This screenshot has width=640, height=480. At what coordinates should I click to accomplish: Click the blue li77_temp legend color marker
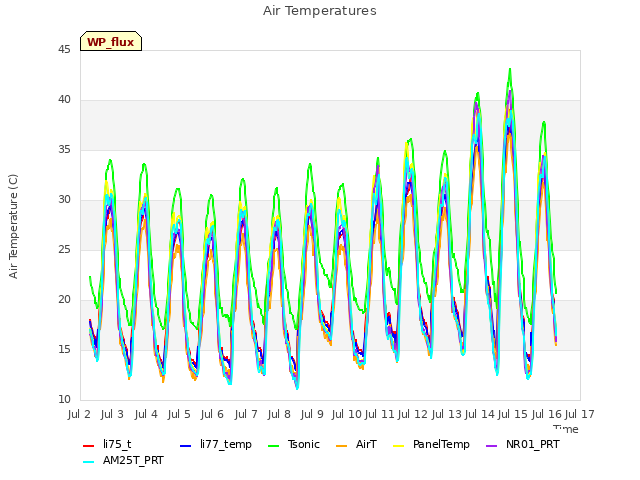[x=185, y=446]
